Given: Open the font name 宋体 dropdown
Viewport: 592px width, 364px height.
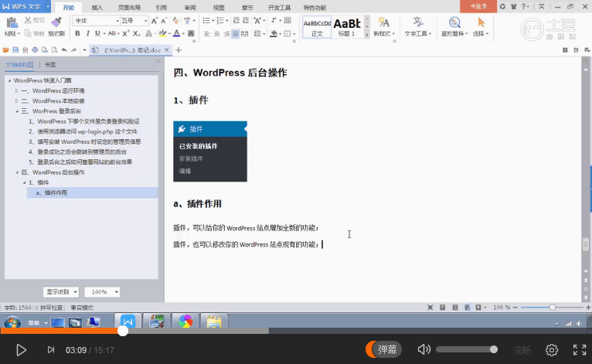Looking at the screenshot, I should [x=117, y=21].
